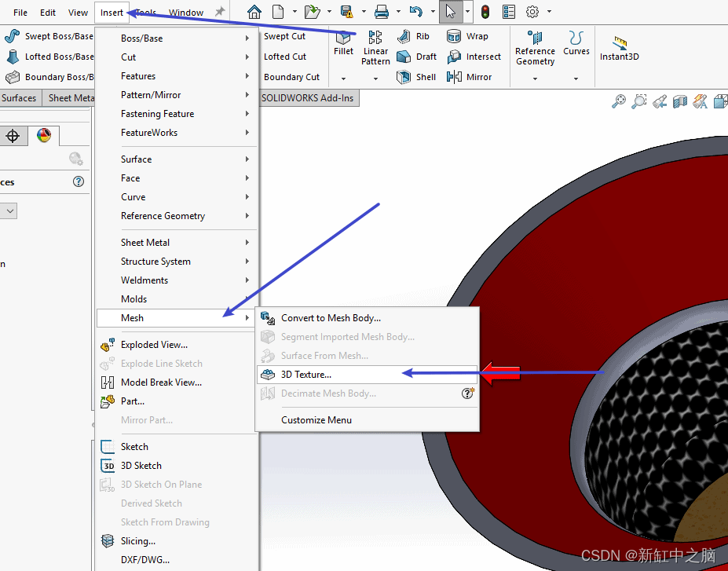Click the Rebuild traffic light icon
The height and width of the screenshot is (571, 728).
(485, 12)
